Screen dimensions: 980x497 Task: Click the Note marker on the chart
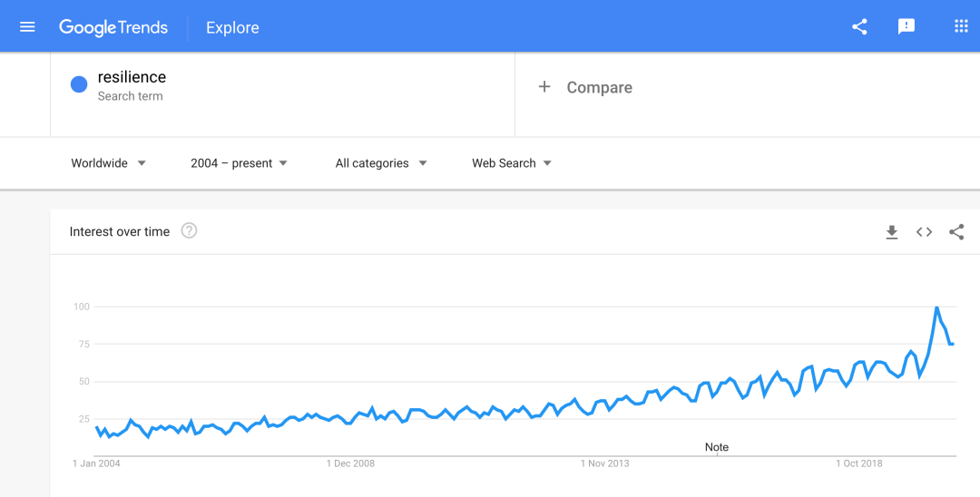click(x=717, y=447)
